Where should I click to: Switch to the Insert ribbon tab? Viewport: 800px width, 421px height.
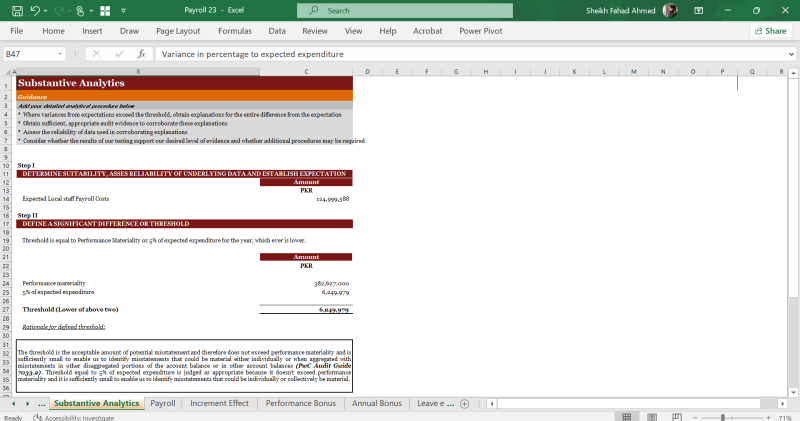(x=92, y=31)
